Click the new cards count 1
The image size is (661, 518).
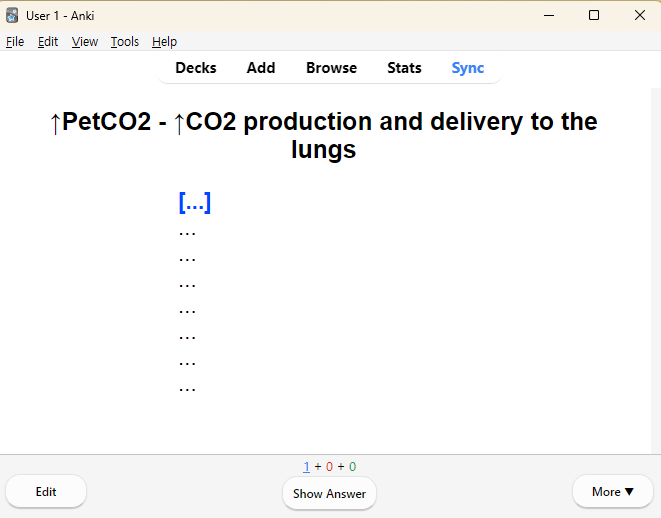(306, 467)
